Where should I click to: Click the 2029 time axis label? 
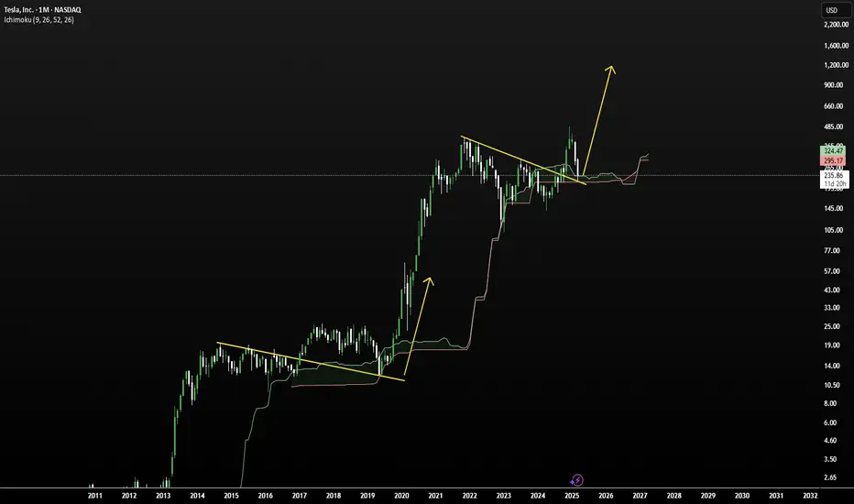[707, 496]
